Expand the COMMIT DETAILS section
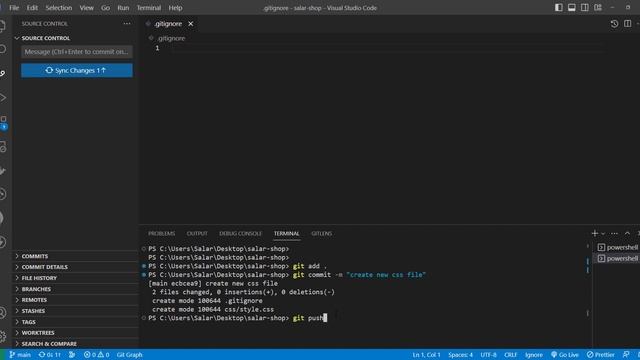640x360 pixels. click(x=76, y=267)
